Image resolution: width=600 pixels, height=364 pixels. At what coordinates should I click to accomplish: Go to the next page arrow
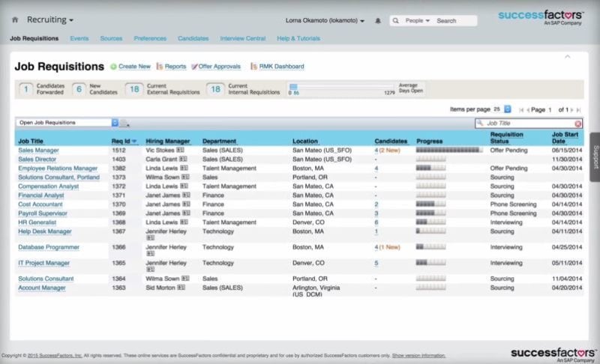572,110
